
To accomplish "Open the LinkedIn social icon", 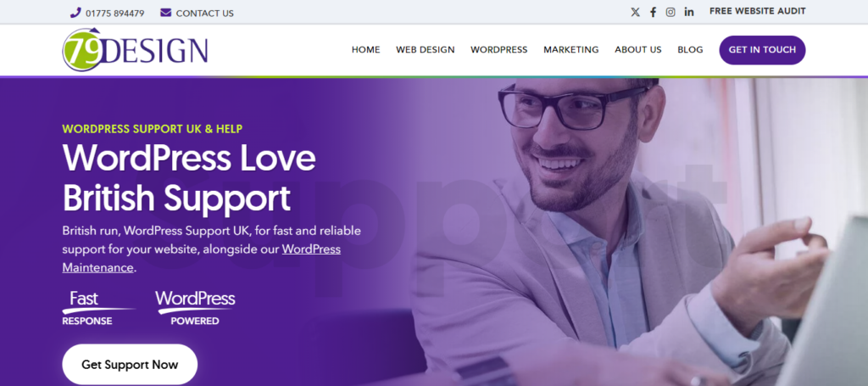I will [x=688, y=12].
